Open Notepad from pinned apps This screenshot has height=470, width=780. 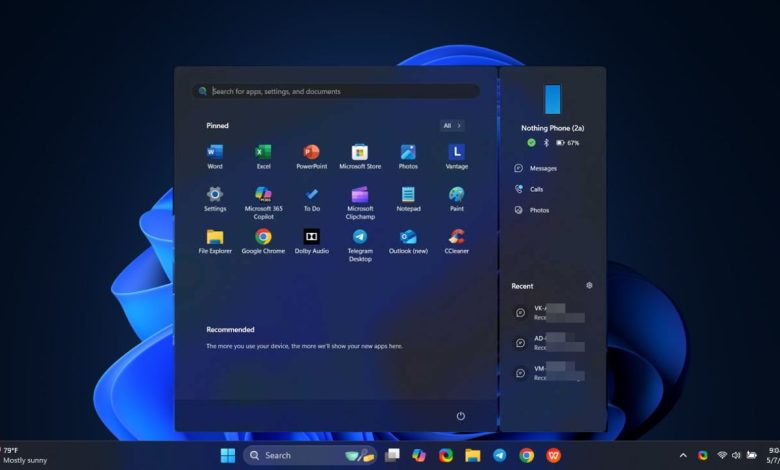[x=408, y=199]
